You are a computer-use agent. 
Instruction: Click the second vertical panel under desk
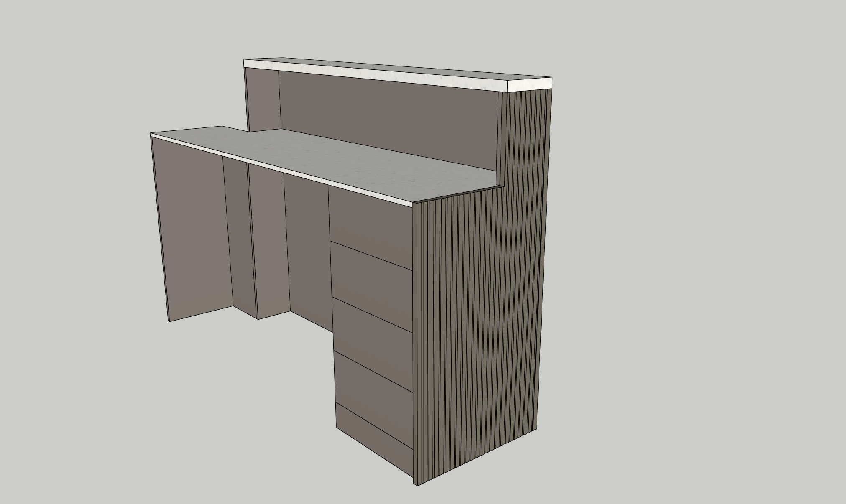click(240, 234)
